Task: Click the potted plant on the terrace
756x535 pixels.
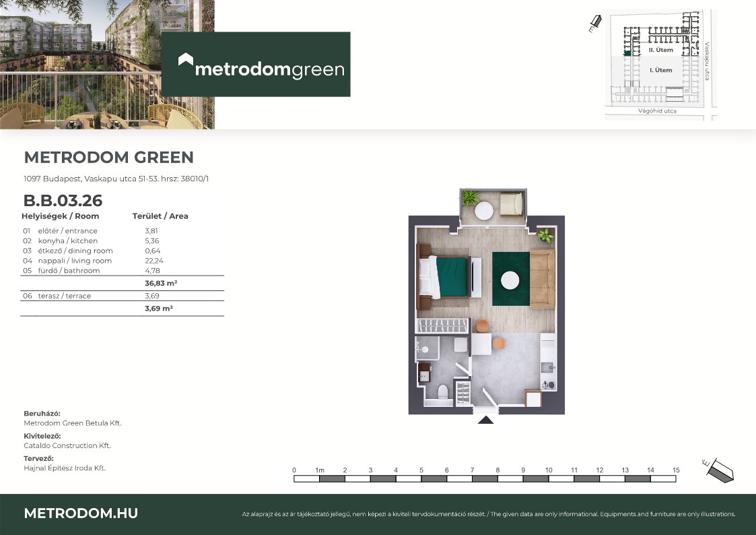Action: click(x=470, y=198)
